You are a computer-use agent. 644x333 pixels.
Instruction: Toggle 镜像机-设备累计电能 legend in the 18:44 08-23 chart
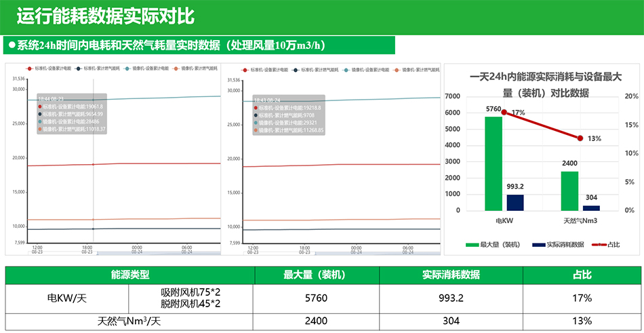[x=146, y=68]
